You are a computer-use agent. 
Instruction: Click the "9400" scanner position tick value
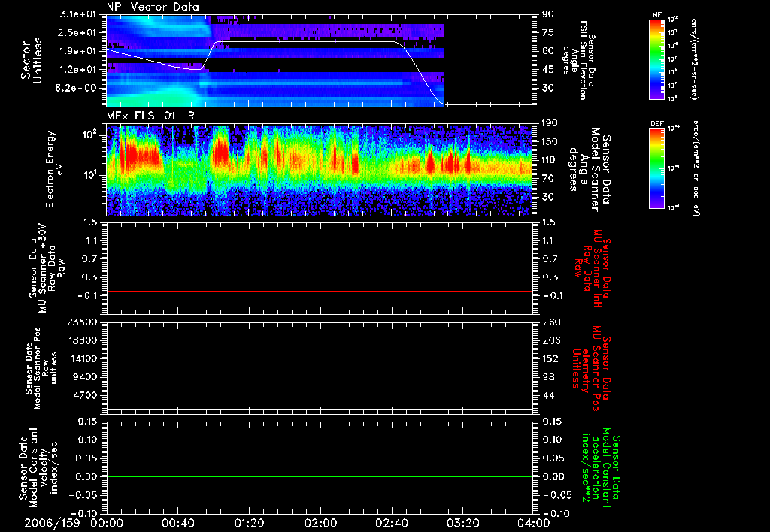click(x=86, y=377)
